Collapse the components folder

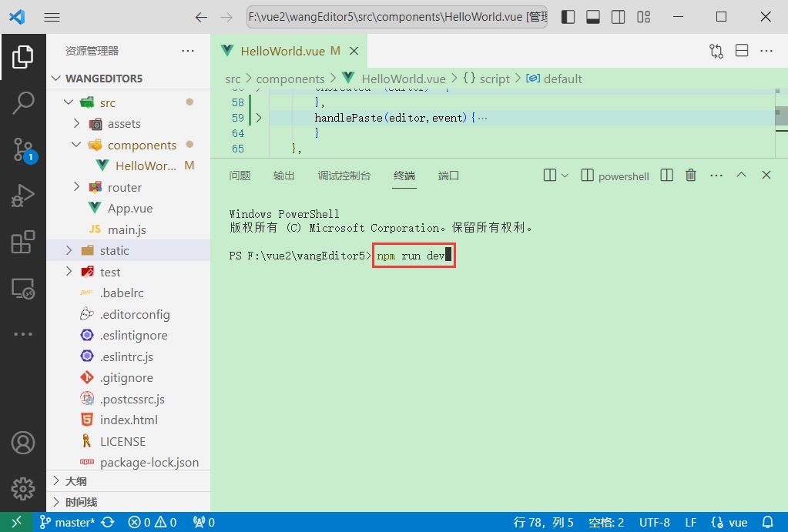[76, 145]
